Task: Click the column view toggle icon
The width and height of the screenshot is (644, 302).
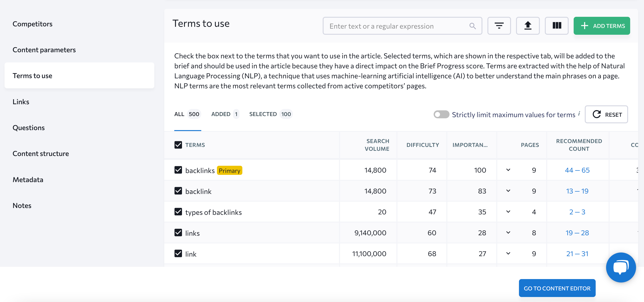Action: tap(556, 26)
